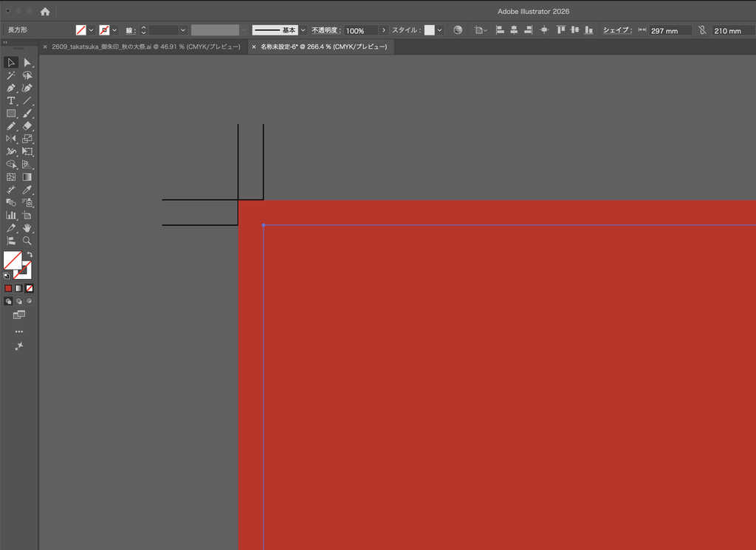The width and height of the screenshot is (756, 550).
Task: Activate the Eyedropper tool
Action: point(27,190)
